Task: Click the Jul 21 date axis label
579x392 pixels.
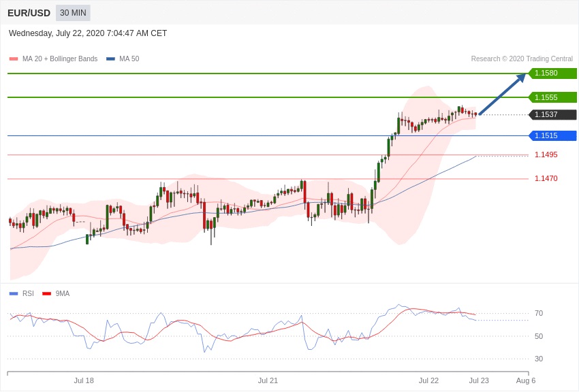Action: tap(268, 380)
